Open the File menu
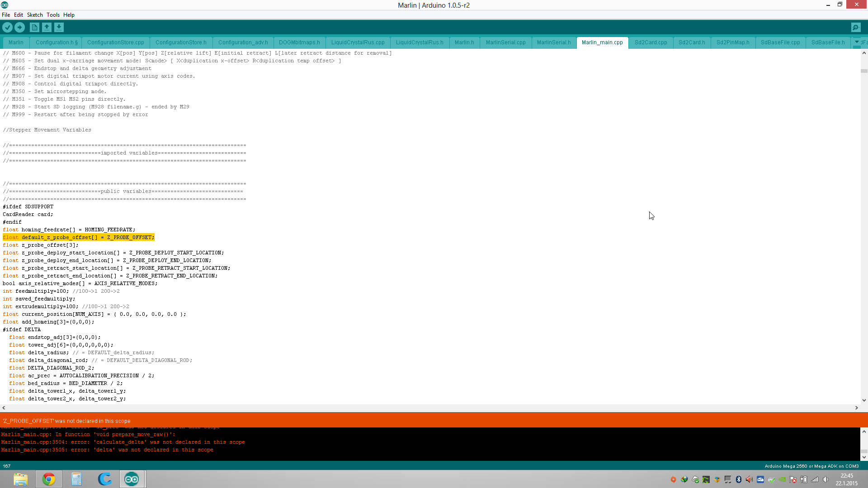Image resolution: width=868 pixels, height=488 pixels. (6, 15)
